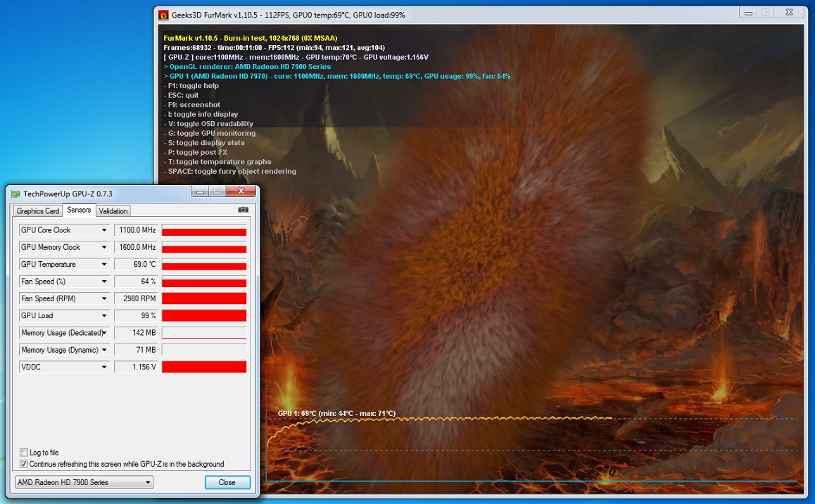Click the 'P: toggle post-FX' line
The height and width of the screenshot is (504, 815).
pyautogui.click(x=196, y=152)
